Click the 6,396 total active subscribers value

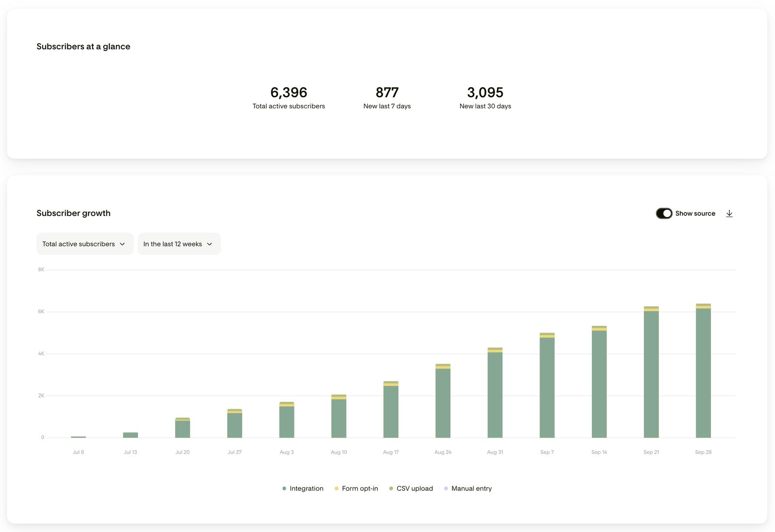pyautogui.click(x=289, y=92)
